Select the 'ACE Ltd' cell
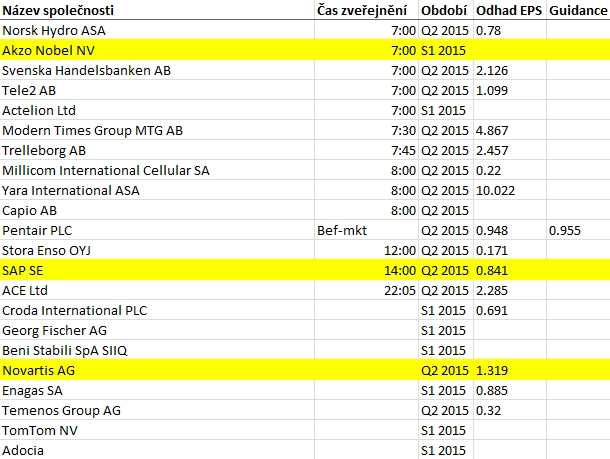This screenshot has height=459, width=610. click(157, 291)
